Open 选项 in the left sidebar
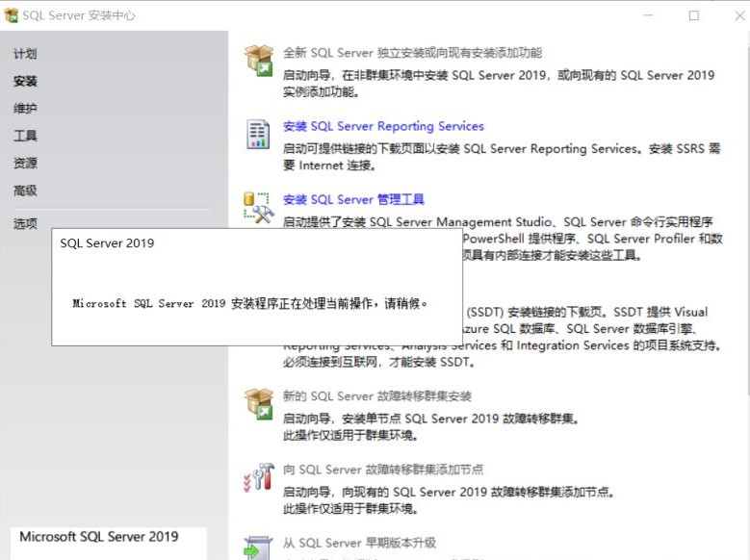The image size is (750, 560). [25, 223]
